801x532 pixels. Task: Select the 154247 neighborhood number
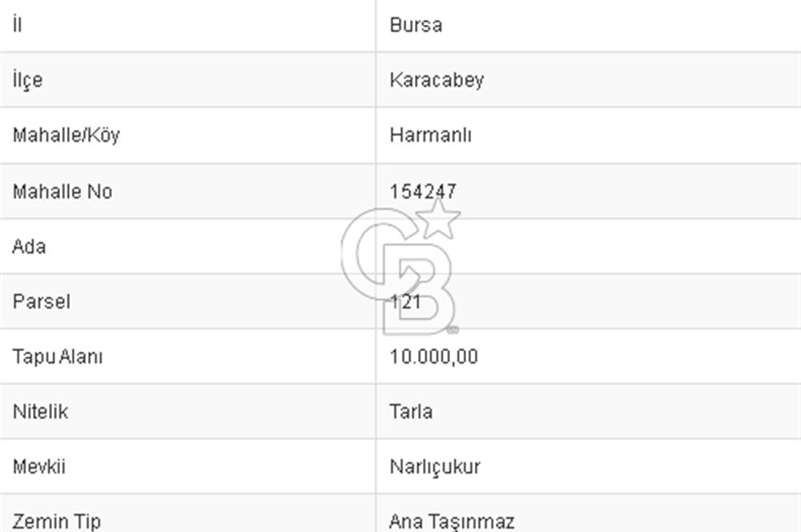(x=423, y=191)
